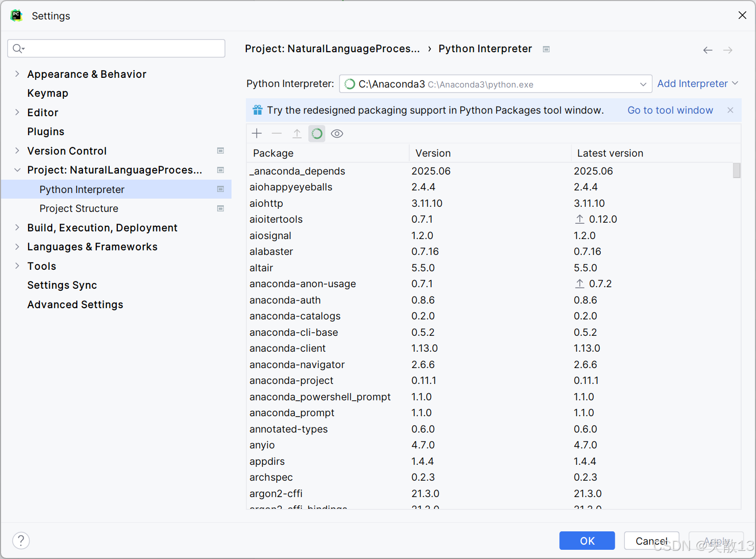Click the back navigation arrow

[x=708, y=50]
